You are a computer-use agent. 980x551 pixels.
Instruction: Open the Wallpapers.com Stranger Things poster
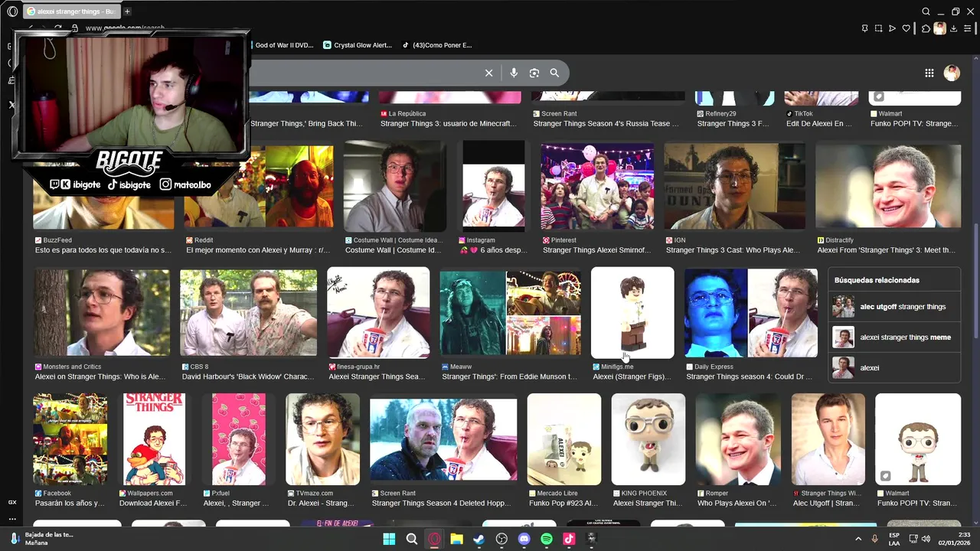pyautogui.click(x=154, y=439)
